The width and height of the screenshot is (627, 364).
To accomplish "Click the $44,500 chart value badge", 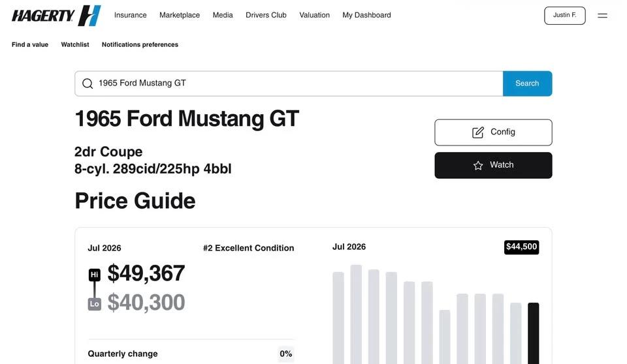I will point(521,247).
